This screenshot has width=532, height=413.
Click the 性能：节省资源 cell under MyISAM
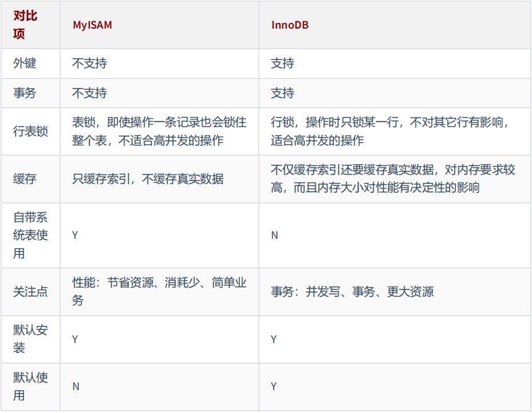(x=159, y=292)
